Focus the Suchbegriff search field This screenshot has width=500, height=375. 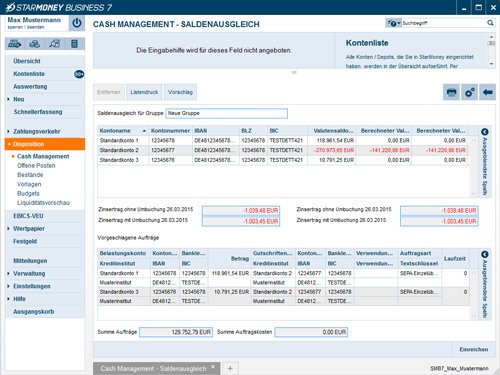click(x=443, y=23)
